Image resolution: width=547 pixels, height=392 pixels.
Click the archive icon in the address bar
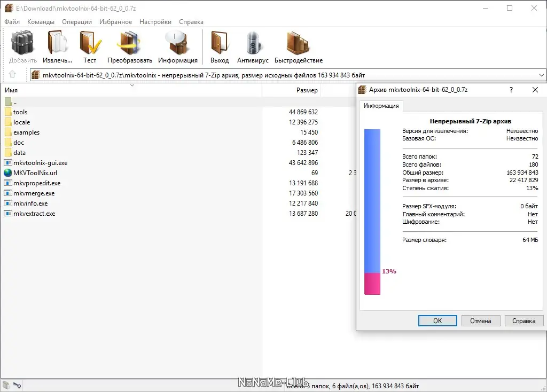coord(36,75)
